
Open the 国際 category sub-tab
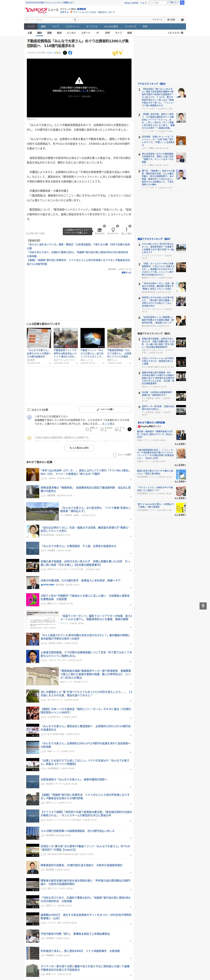click(49, 33)
